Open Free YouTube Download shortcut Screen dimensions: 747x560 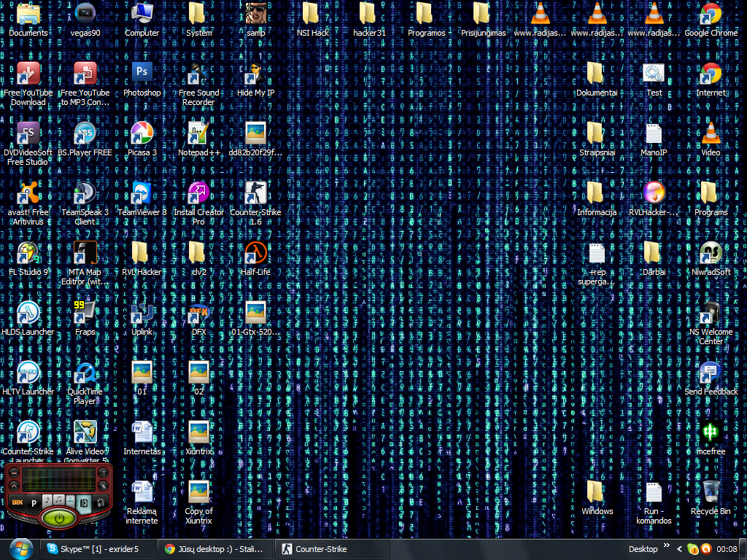(28, 85)
